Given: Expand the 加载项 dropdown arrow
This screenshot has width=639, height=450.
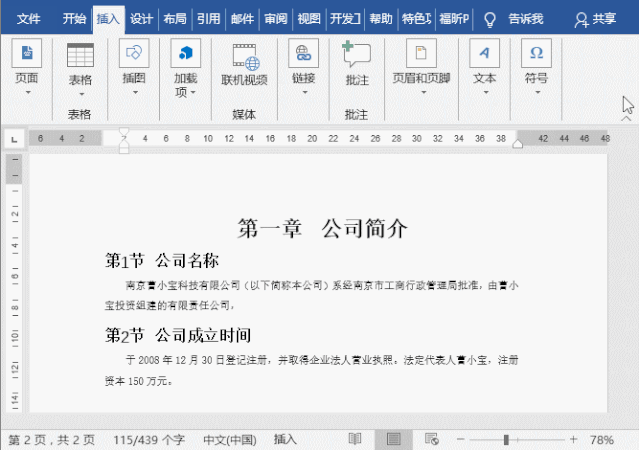Looking at the screenshot, I should [193, 93].
